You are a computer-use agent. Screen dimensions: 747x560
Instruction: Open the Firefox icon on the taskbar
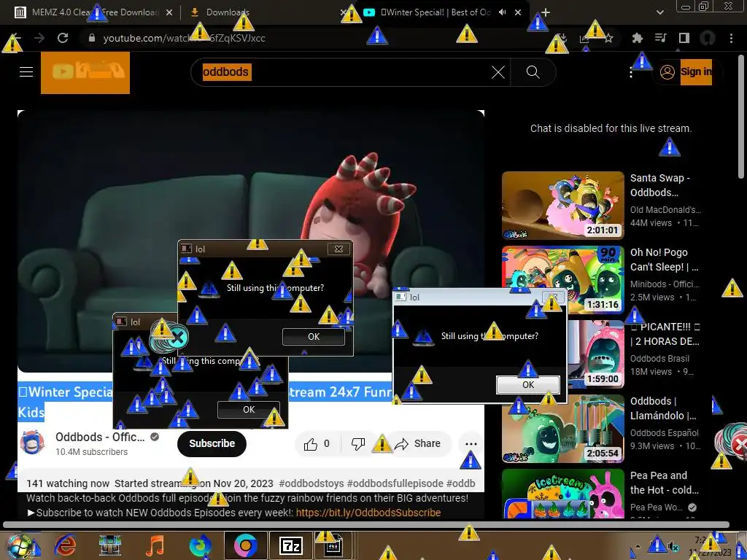tap(200, 545)
